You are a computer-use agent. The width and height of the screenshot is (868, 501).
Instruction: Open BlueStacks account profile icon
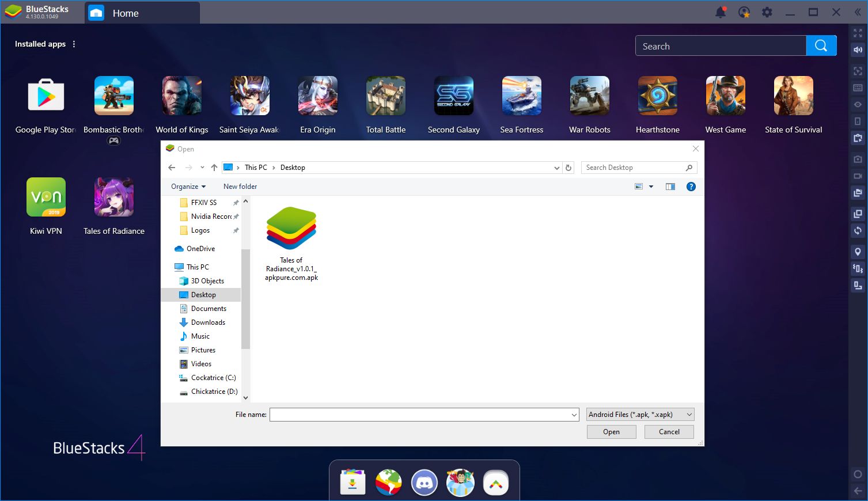pyautogui.click(x=744, y=12)
